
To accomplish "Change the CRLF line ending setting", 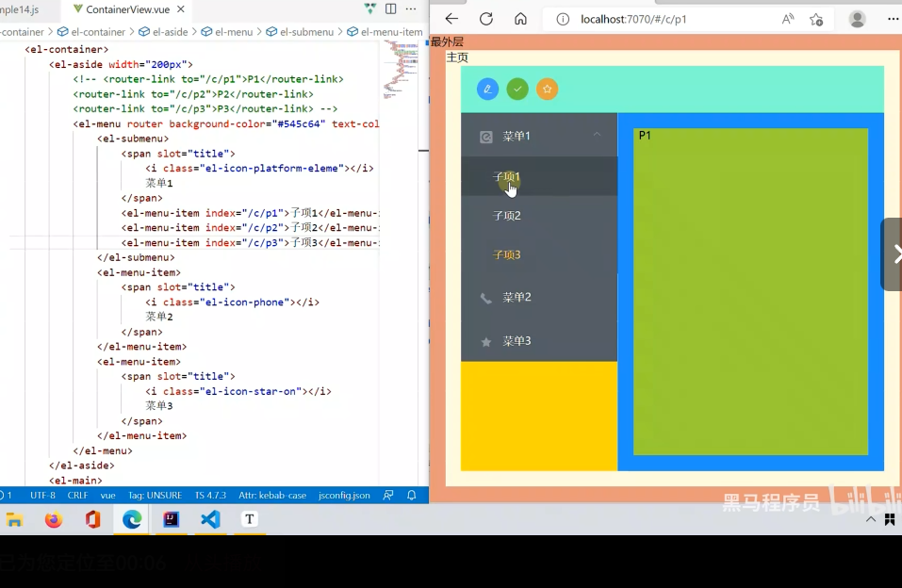I will tap(77, 495).
